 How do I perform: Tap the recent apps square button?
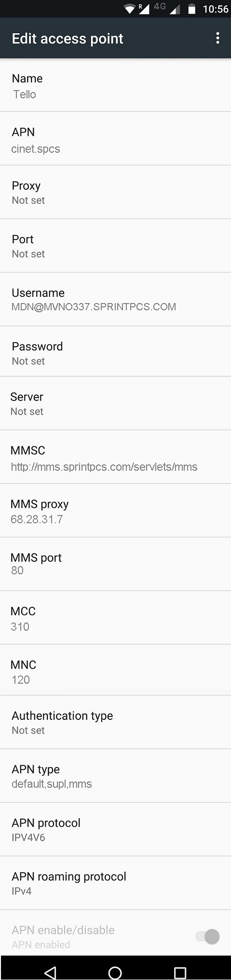tap(180, 972)
